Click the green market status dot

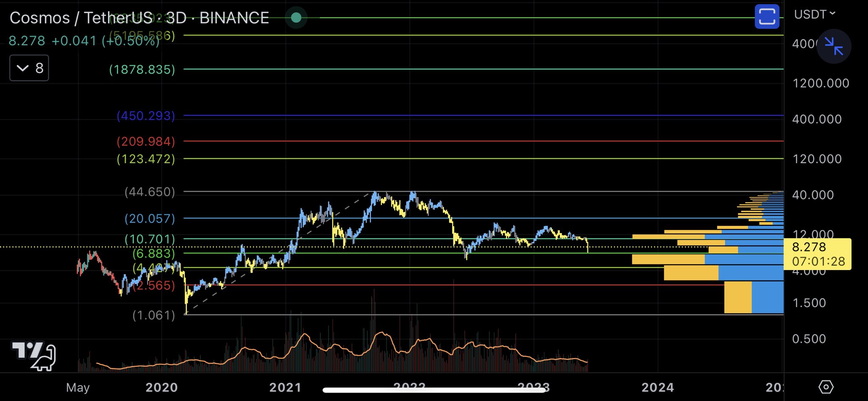(x=296, y=17)
